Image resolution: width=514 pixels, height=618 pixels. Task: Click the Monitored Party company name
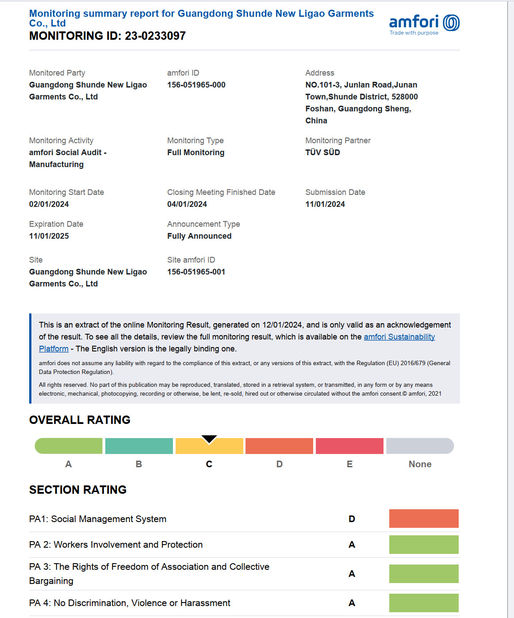point(88,91)
